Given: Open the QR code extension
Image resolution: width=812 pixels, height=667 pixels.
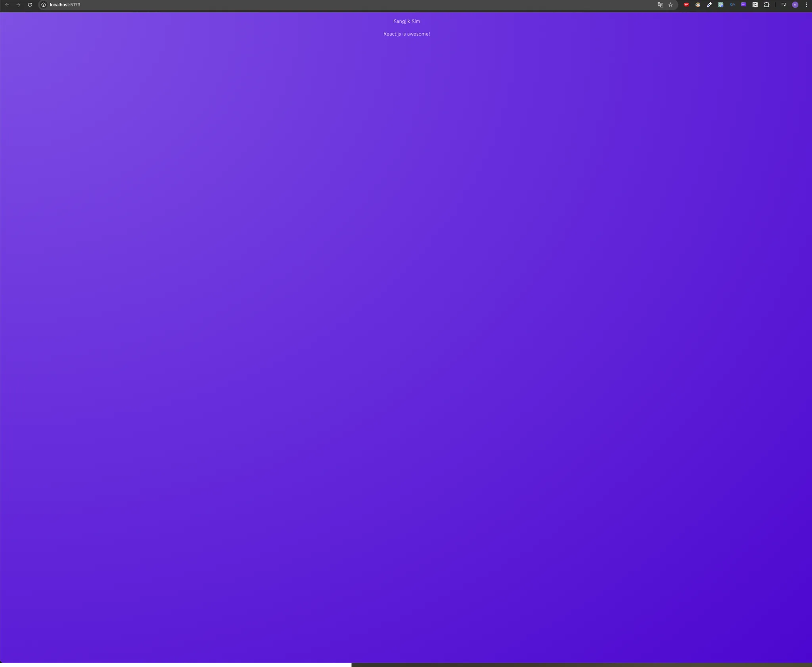Looking at the screenshot, I should 755,5.
